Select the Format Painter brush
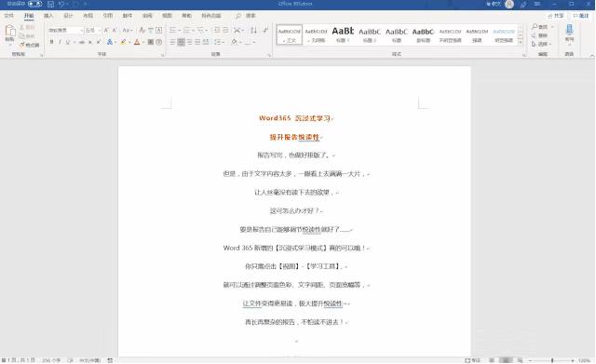 (22, 45)
